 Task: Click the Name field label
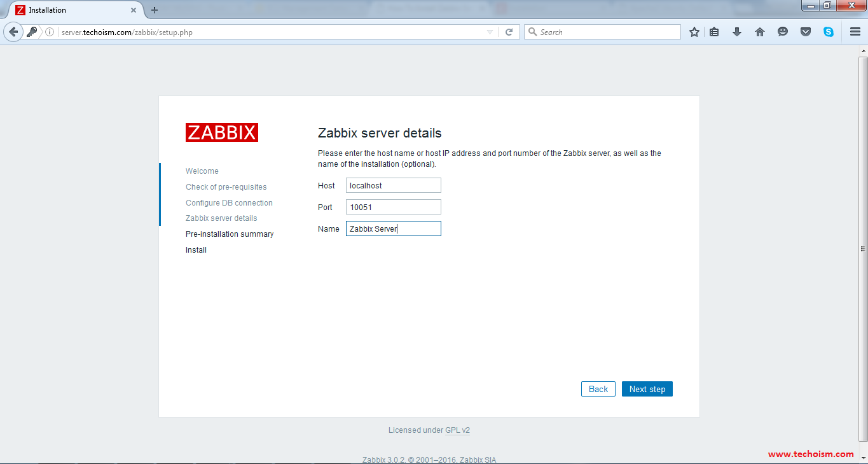[x=329, y=229]
